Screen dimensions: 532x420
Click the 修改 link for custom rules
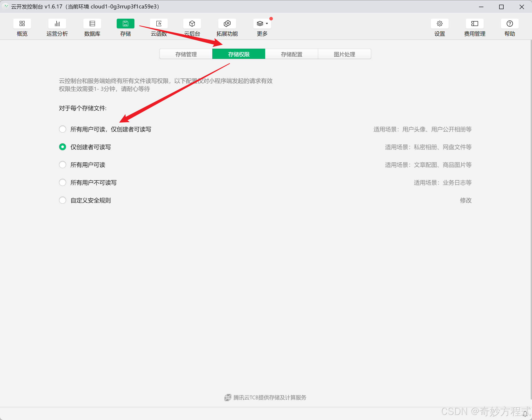(x=465, y=200)
